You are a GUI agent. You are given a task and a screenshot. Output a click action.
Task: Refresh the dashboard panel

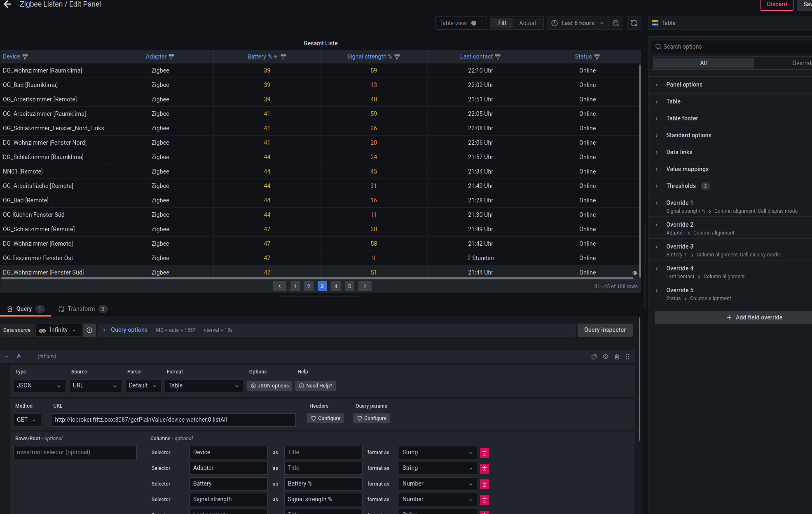coord(634,23)
